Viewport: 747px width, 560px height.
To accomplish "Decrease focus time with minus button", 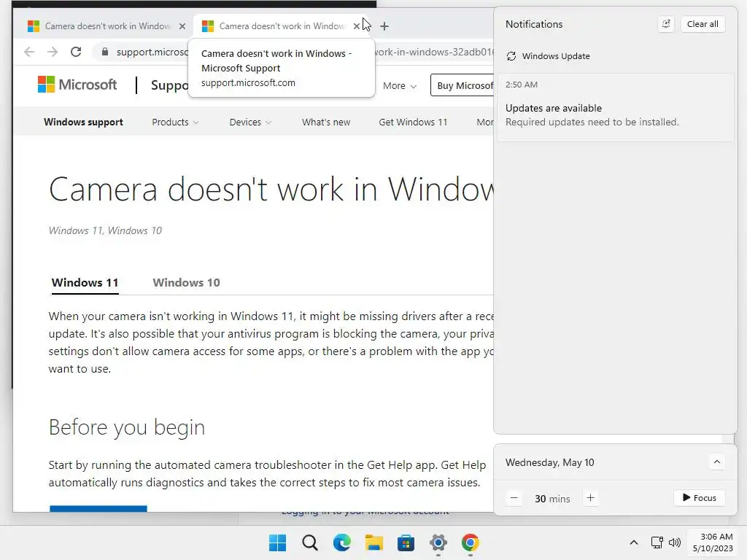I will click(x=514, y=498).
